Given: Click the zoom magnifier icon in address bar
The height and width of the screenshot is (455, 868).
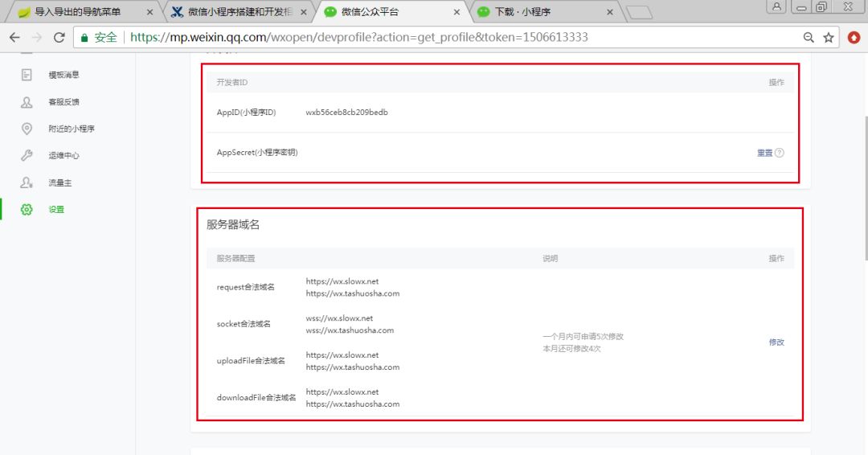Looking at the screenshot, I should 809,37.
